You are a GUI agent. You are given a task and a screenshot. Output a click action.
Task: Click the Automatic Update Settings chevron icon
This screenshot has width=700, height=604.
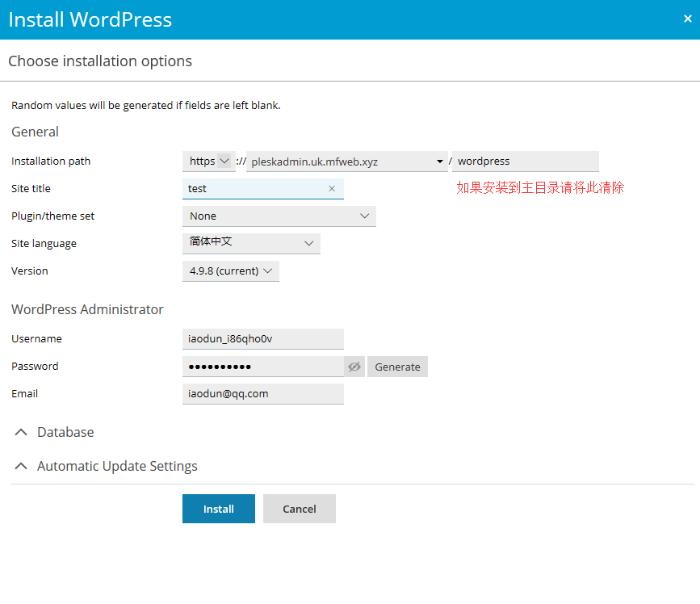click(21, 467)
